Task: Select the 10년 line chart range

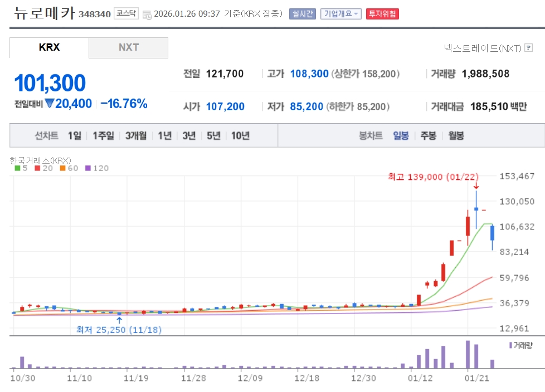Action: (x=240, y=136)
